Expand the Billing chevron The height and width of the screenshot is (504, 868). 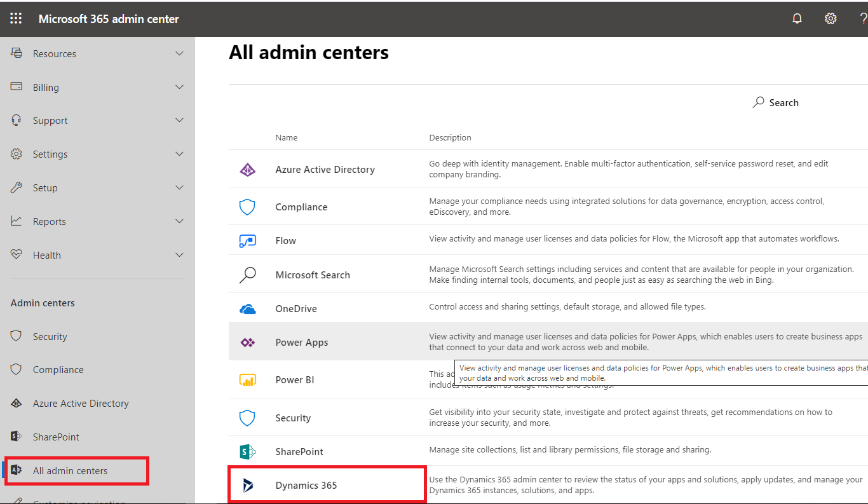179,87
